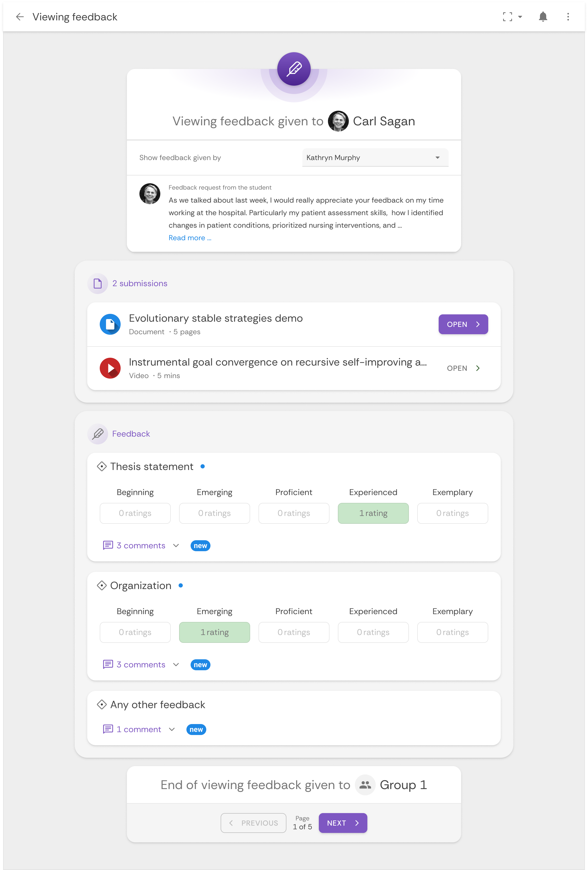Click the fullscreen view icon
The image size is (588, 870).
click(507, 17)
